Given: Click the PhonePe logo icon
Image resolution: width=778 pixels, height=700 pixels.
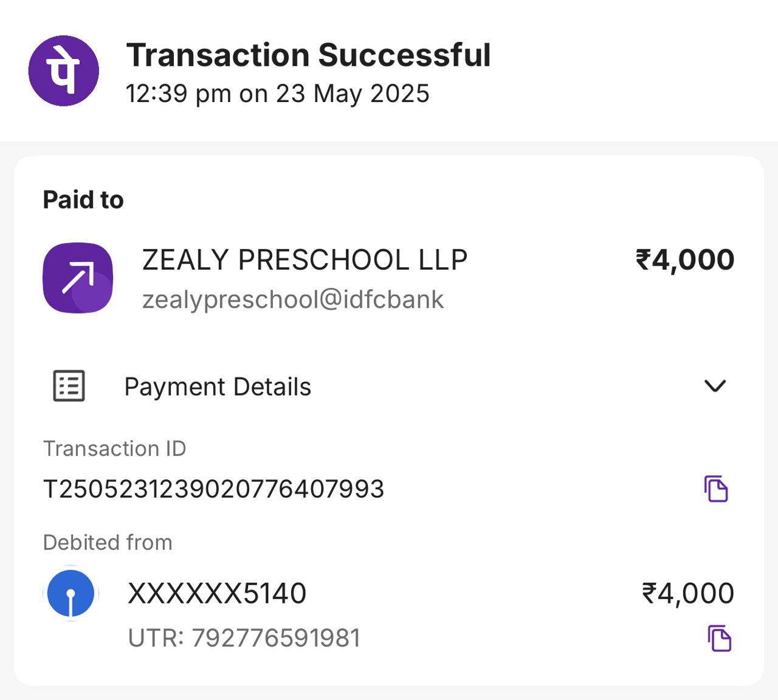Looking at the screenshot, I should pos(63,70).
